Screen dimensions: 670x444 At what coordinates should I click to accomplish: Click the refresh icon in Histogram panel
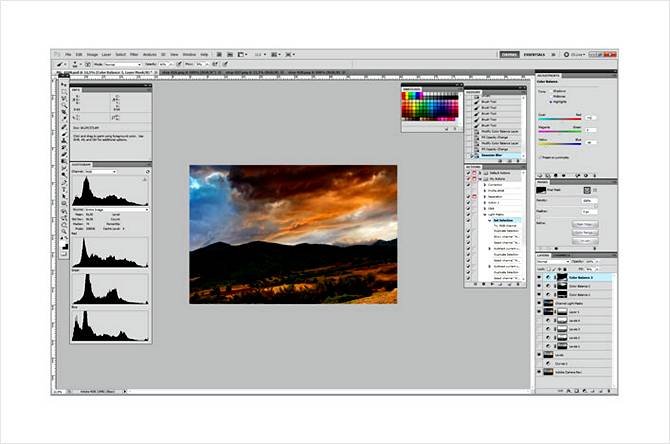pos(147,173)
